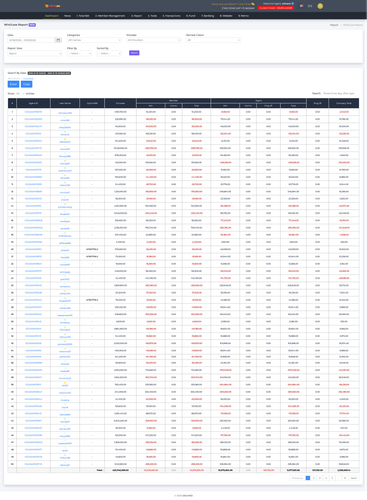Open the 4. Tools menu

152,16
